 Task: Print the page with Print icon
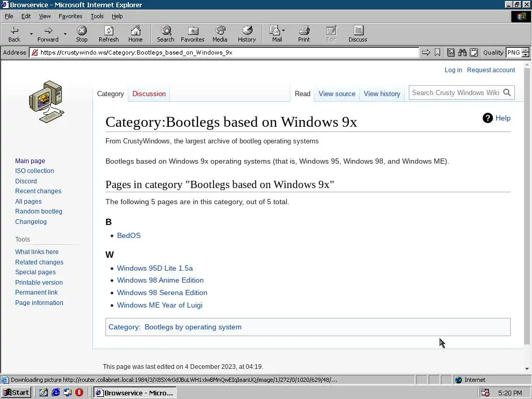pyautogui.click(x=304, y=34)
